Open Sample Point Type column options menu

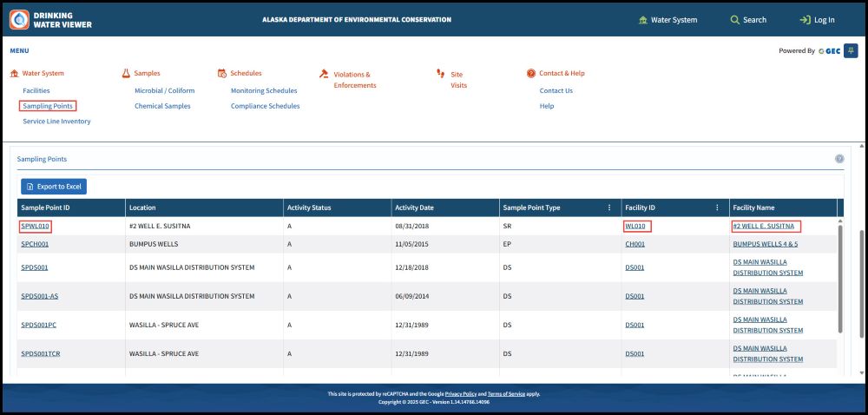coord(609,207)
